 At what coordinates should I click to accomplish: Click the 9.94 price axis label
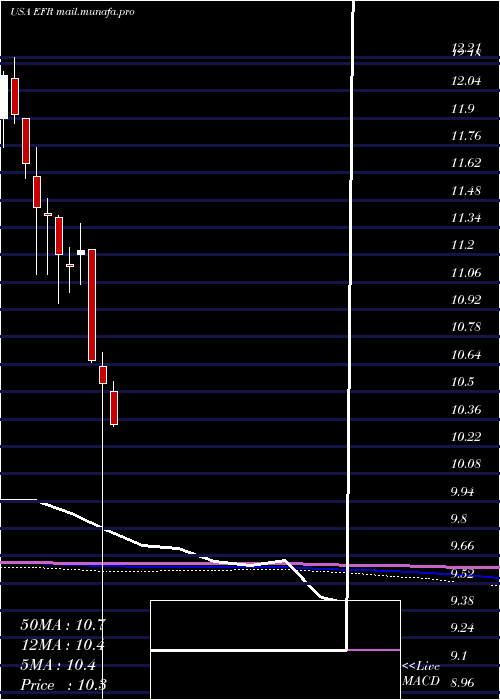pos(463,492)
